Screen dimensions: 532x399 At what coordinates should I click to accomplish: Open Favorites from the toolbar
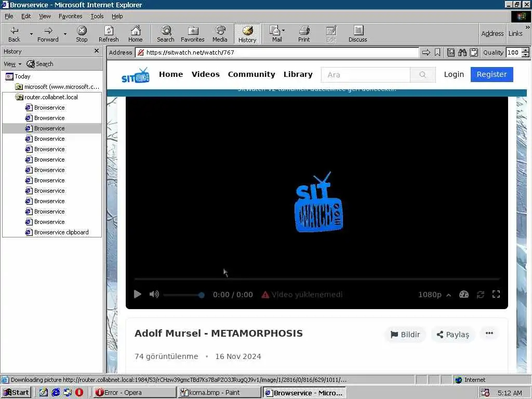point(193,34)
